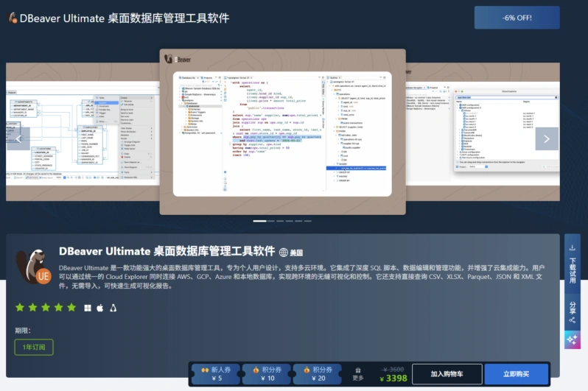Select the last carousel indicator dash
588x391 pixels.
pyautogui.click(x=308, y=221)
